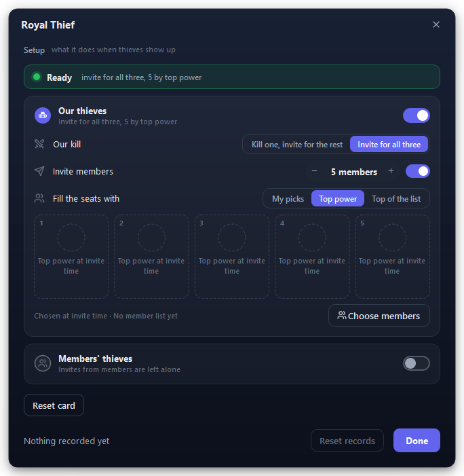Click the paper plane Invite members icon
Viewport: 464px width, 476px height.
(x=39, y=171)
